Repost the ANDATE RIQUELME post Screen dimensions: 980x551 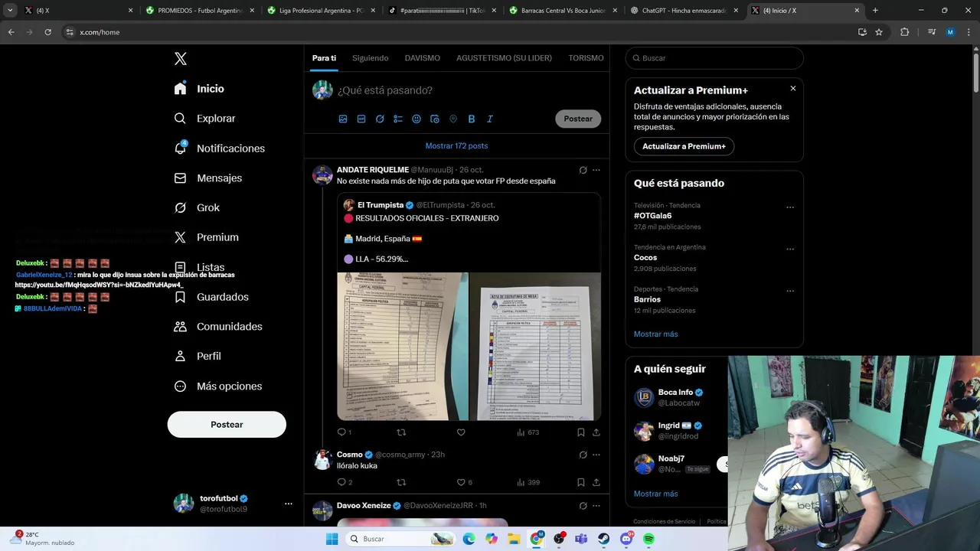401,432
